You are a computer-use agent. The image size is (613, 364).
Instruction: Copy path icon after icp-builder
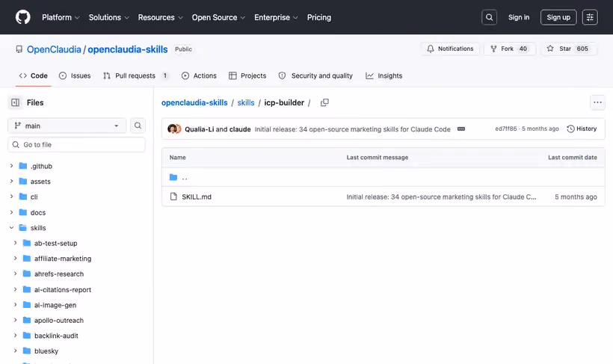[x=324, y=102]
